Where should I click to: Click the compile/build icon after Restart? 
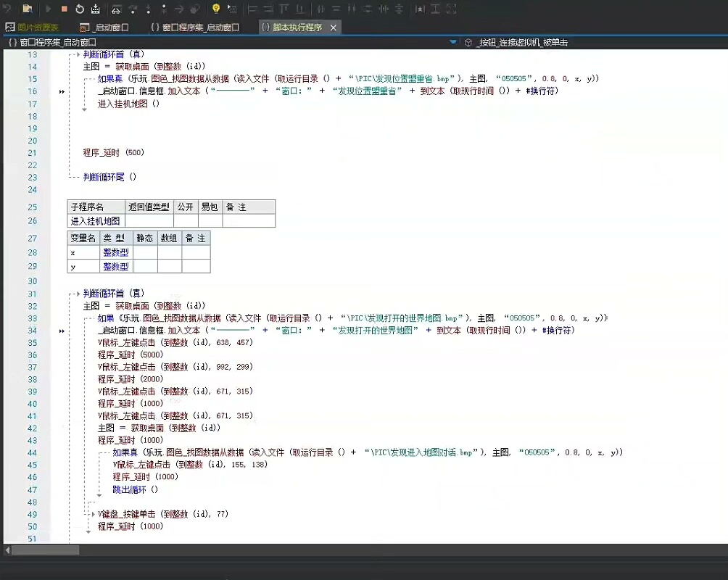(96, 9)
